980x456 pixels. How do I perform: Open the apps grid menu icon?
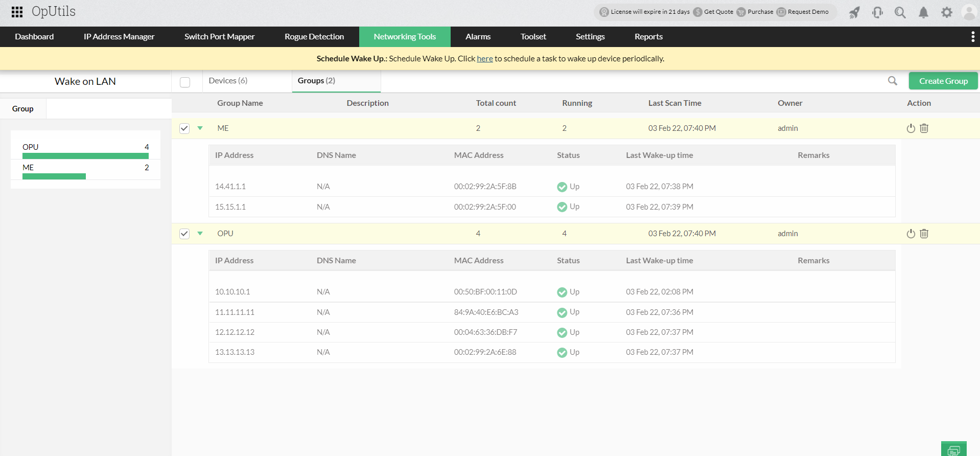point(17,12)
